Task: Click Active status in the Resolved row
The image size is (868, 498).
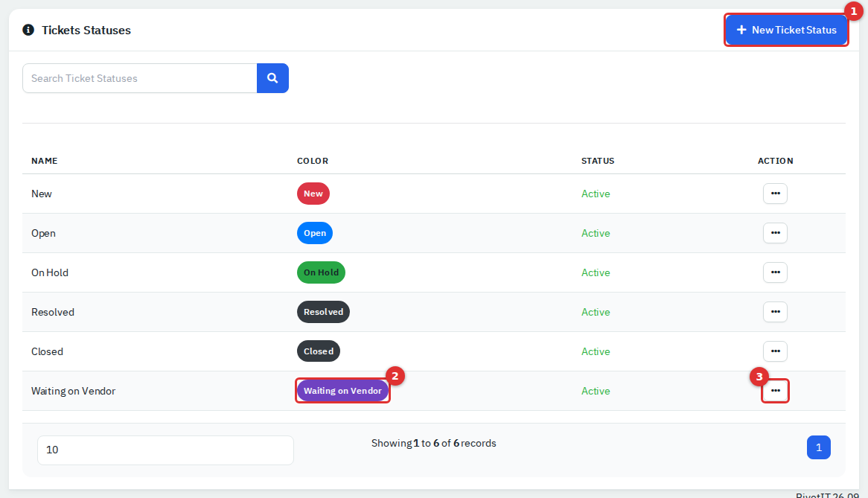Action: click(x=596, y=312)
